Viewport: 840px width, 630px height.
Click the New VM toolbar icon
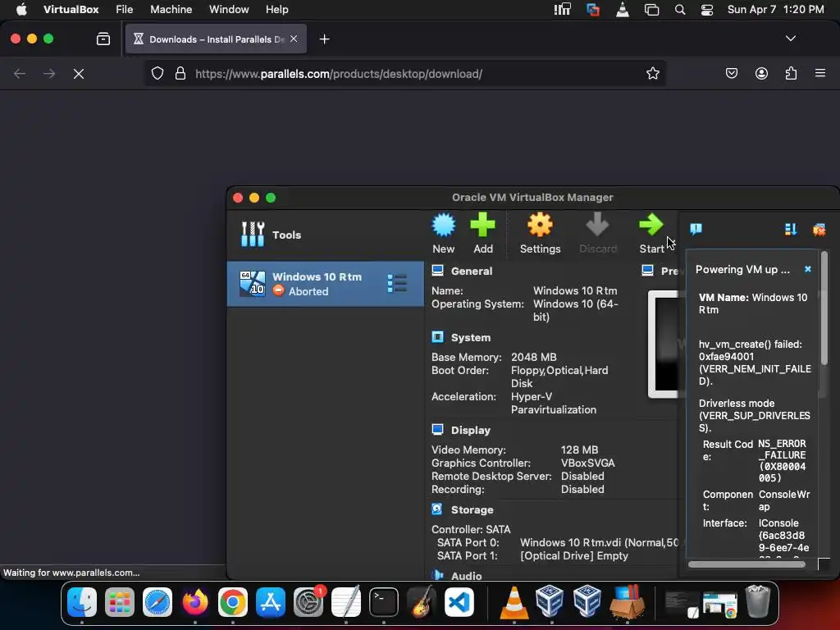444,233
